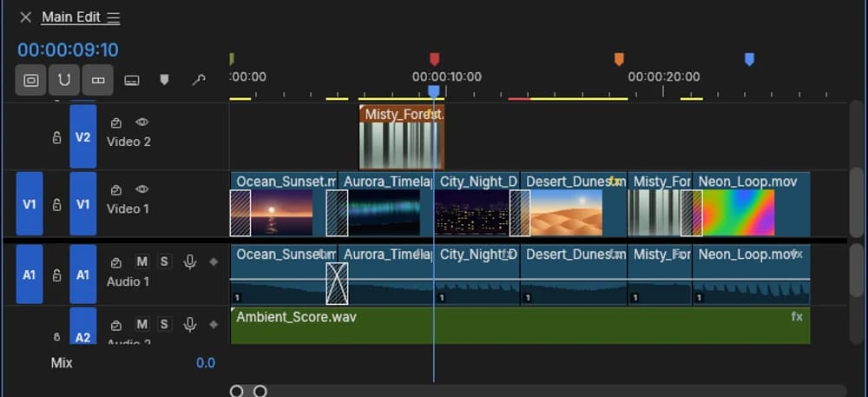Select audio crossfade on Audio 1 track

tap(337, 283)
